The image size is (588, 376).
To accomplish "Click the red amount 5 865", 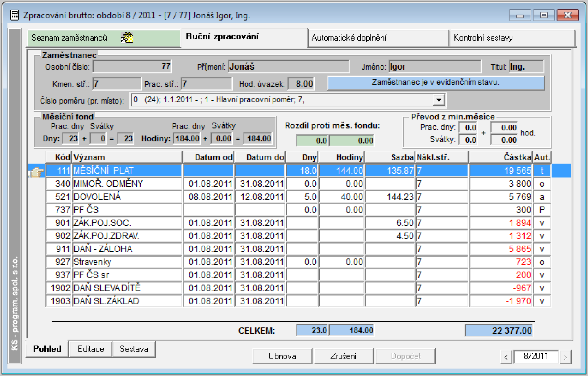I will click(x=501, y=249).
